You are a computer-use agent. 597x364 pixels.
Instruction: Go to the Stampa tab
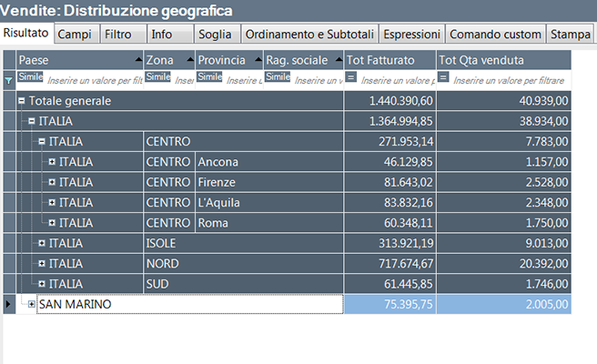point(571,34)
